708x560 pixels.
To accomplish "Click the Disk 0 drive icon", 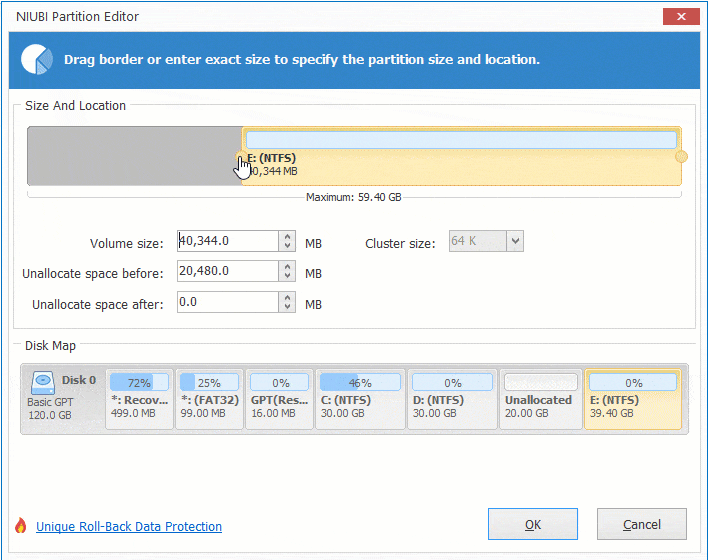I will tap(43, 383).
